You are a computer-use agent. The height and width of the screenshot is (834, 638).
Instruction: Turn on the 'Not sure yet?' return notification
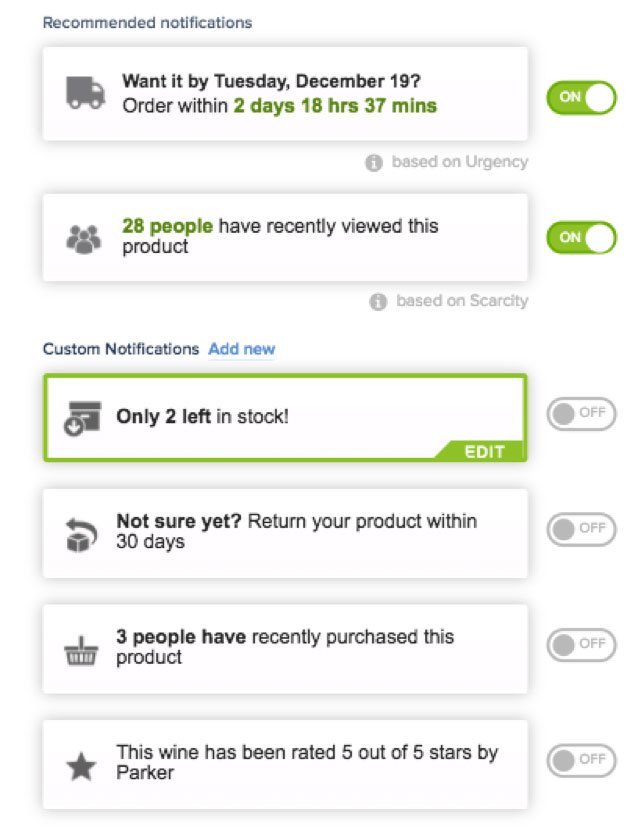[581, 529]
